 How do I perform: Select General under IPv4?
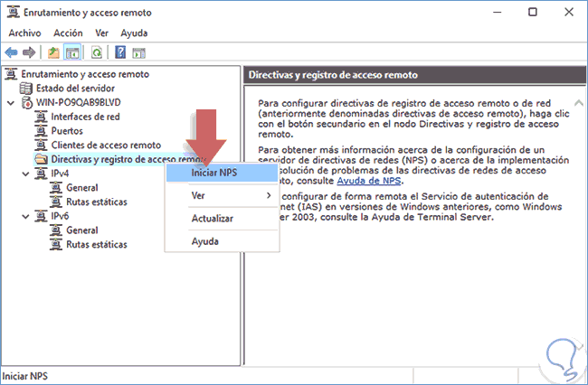coord(82,188)
